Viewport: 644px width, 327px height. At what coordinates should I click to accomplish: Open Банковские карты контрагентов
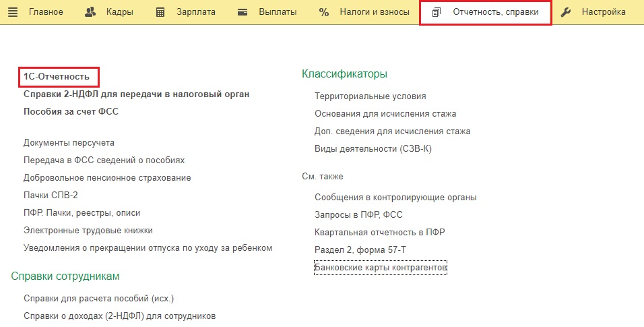[x=381, y=268]
